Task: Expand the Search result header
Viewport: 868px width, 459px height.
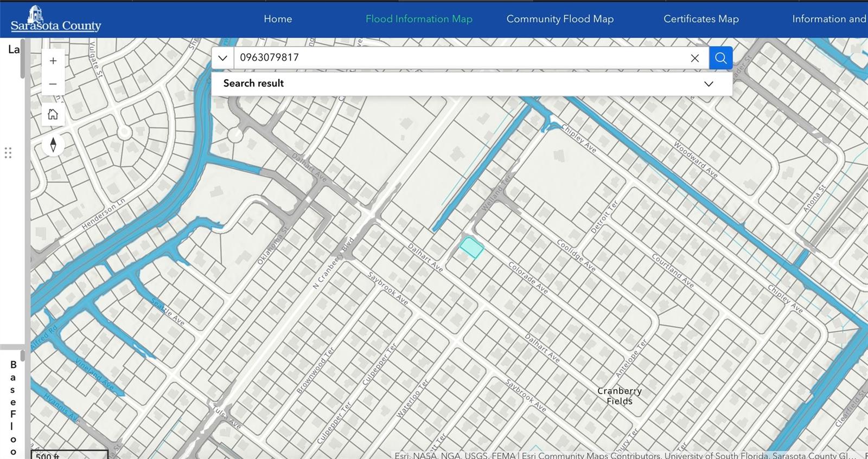Action: [x=253, y=83]
